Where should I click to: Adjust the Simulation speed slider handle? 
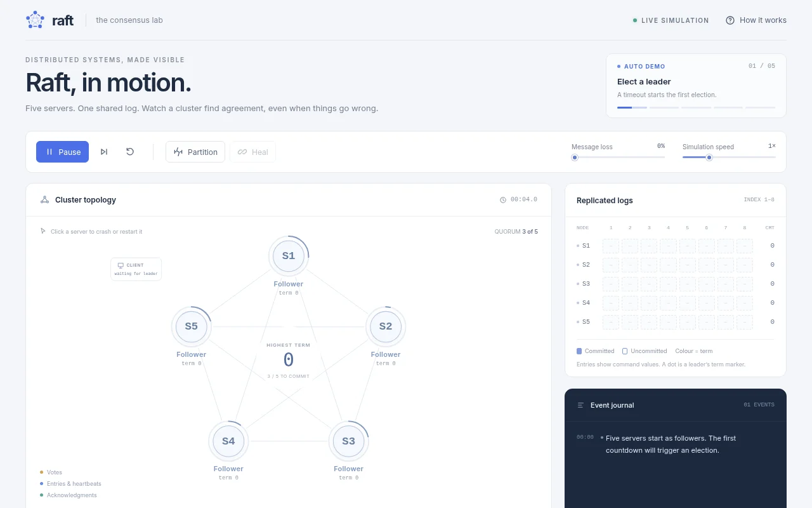(709, 157)
